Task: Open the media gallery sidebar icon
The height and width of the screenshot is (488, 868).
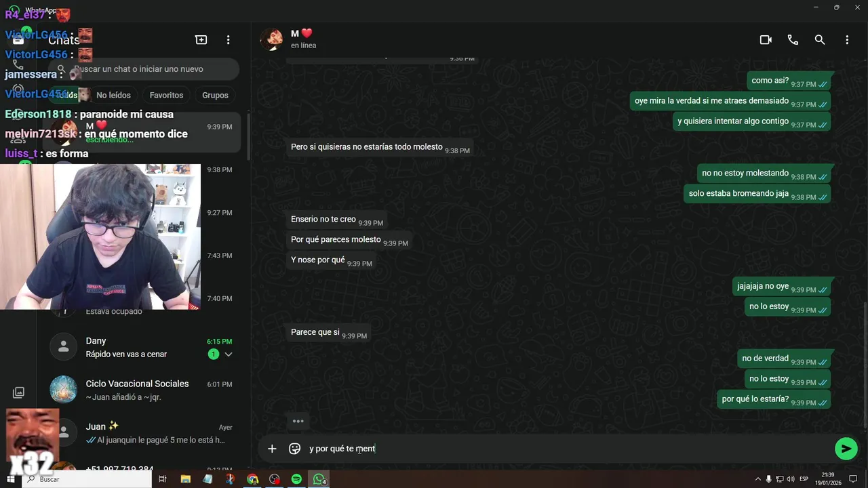Action: [18, 392]
